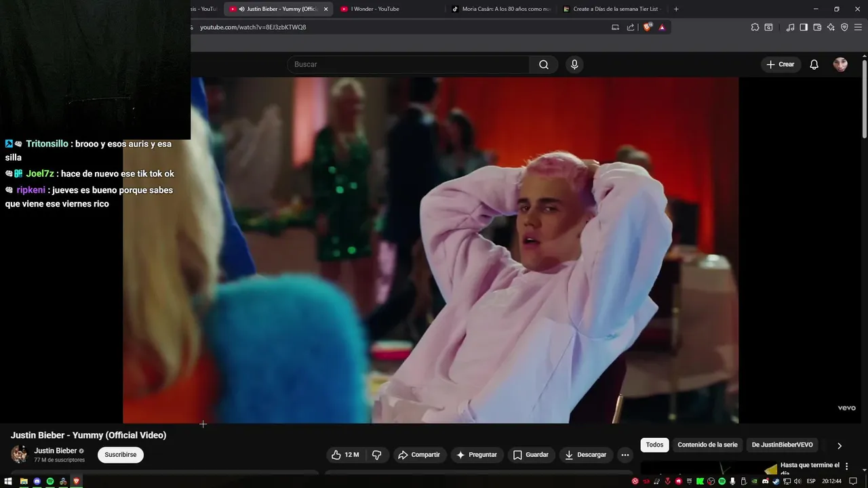The image size is (868, 488).
Task: Click chat username Joel7z
Action: coord(40,174)
